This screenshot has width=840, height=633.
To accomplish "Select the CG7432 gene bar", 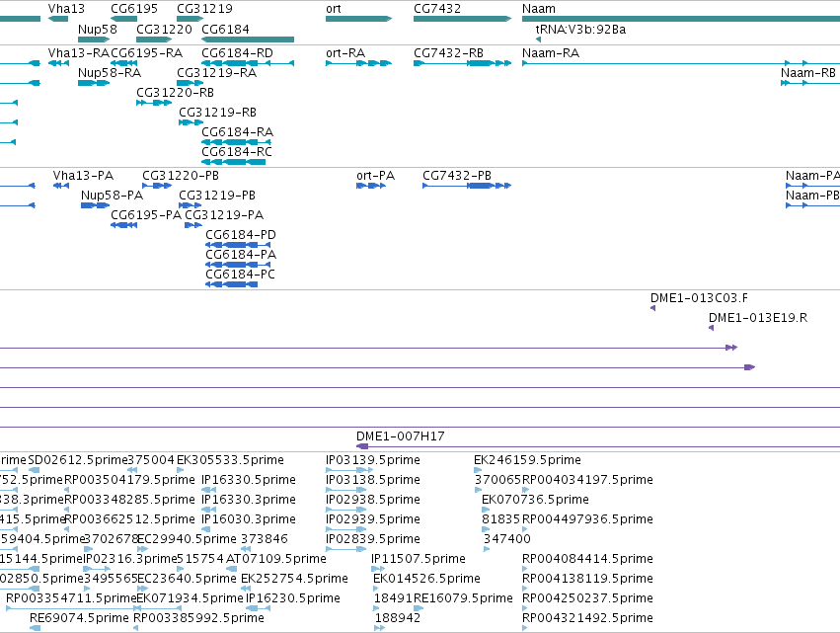I will click(x=462, y=19).
